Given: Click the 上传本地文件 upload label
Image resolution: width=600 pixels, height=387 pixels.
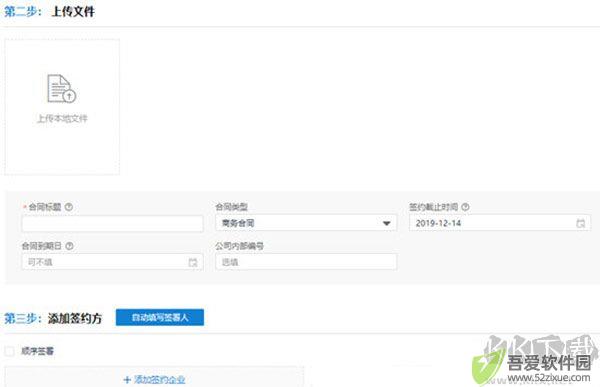Looking at the screenshot, I should (62, 119).
